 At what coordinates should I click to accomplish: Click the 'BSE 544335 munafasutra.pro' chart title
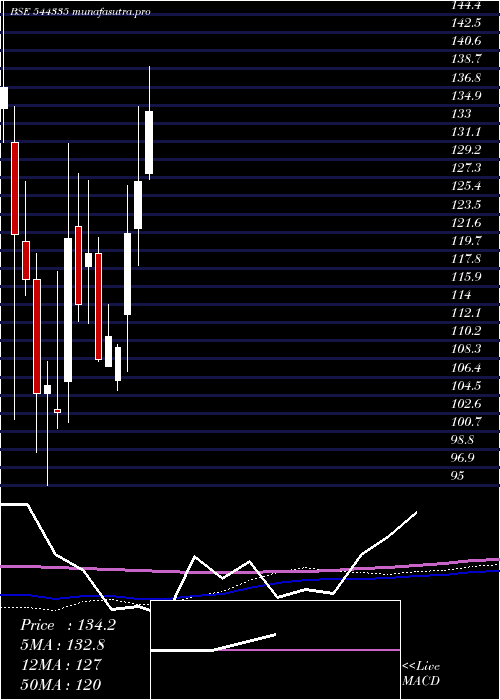(x=80, y=12)
